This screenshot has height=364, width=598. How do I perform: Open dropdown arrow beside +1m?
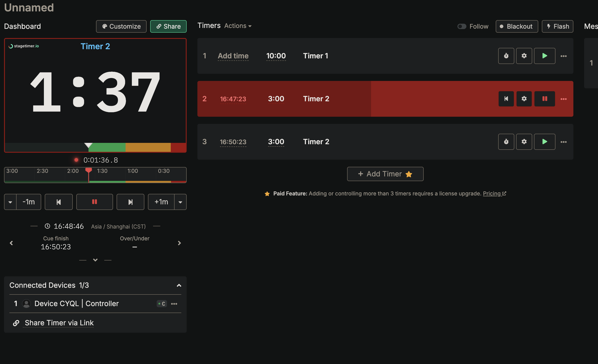coord(180,202)
